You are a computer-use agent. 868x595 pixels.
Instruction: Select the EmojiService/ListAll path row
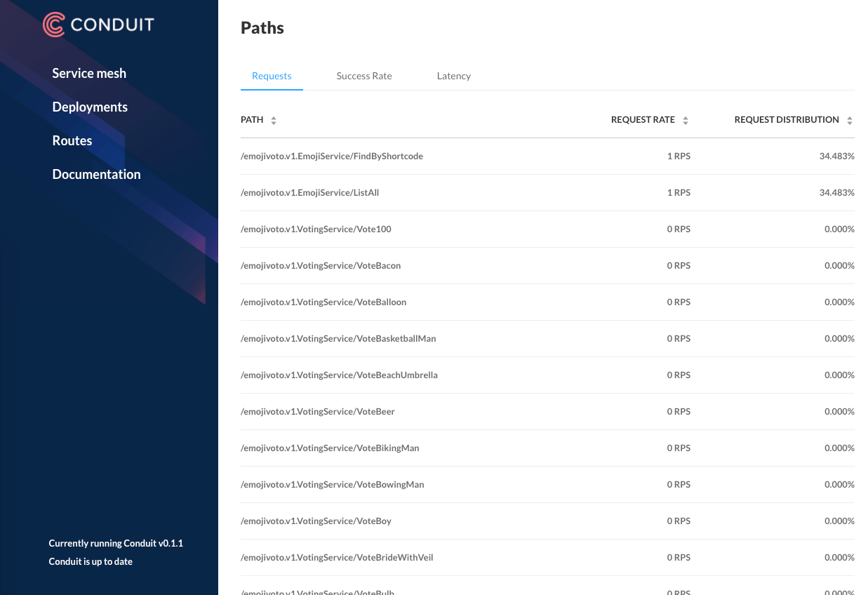click(x=309, y=193)
